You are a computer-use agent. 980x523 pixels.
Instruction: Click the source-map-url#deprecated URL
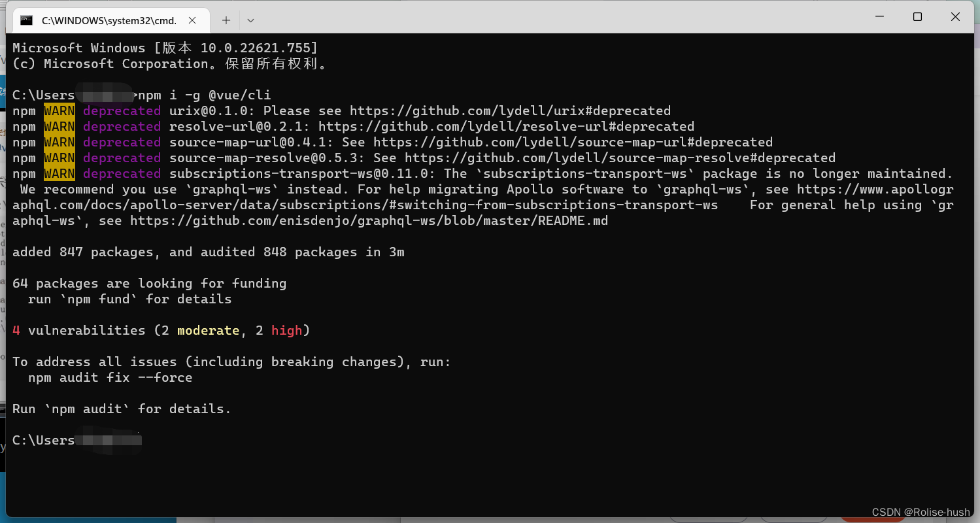click(573, 142)
